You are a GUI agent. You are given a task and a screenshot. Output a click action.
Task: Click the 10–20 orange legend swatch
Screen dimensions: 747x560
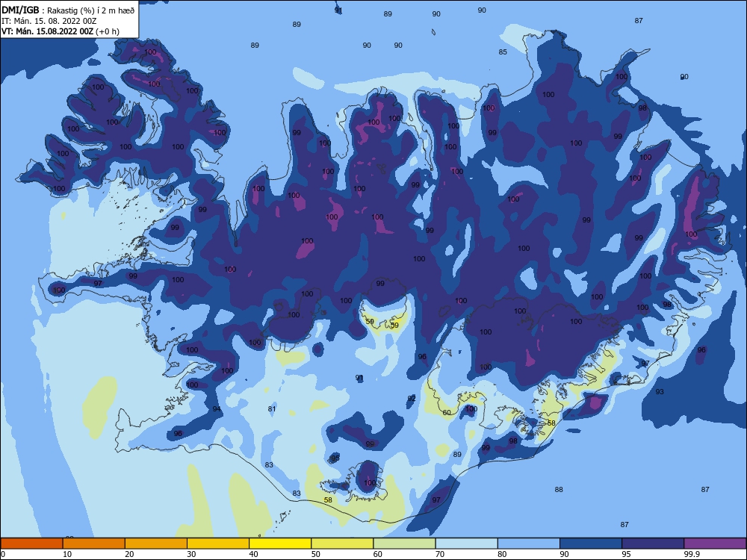(x=94, y=544)
